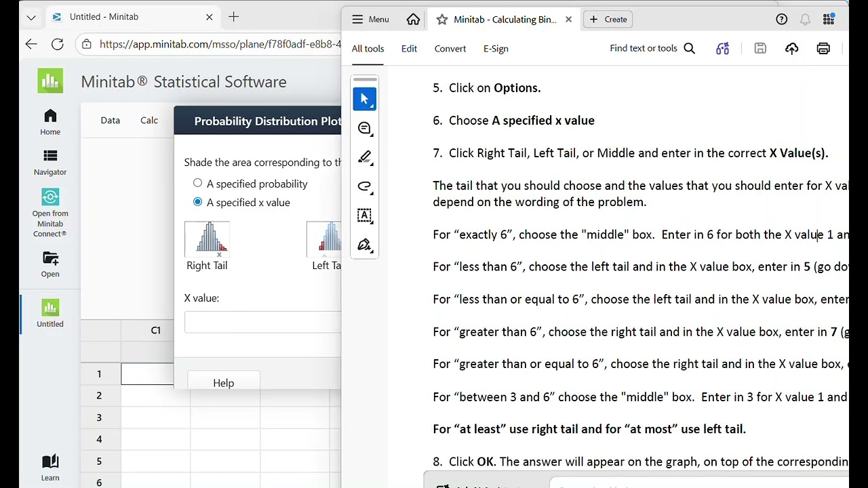Open the Data menu
This screenshot has width=868, height=488.
[110, 121]
